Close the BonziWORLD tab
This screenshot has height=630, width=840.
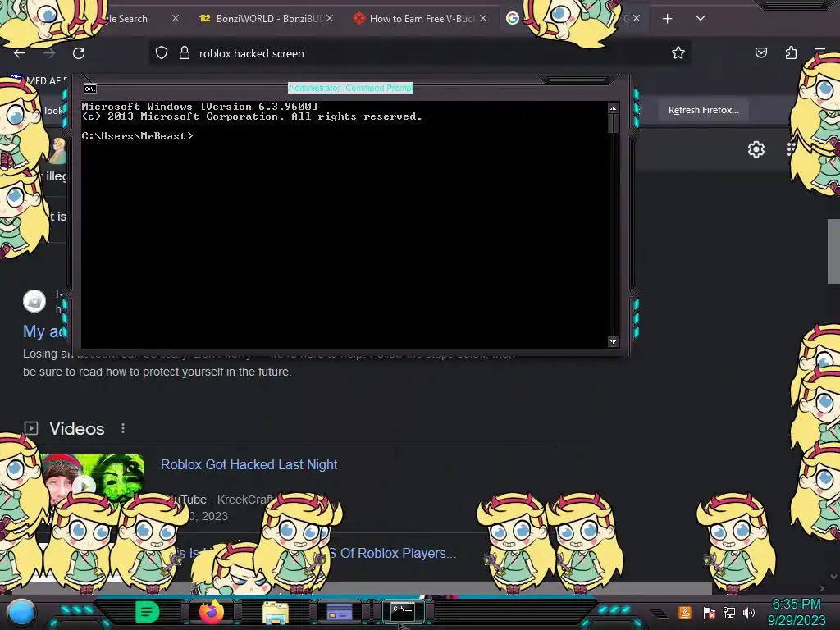pyautogui.click(x=330, y=18)
